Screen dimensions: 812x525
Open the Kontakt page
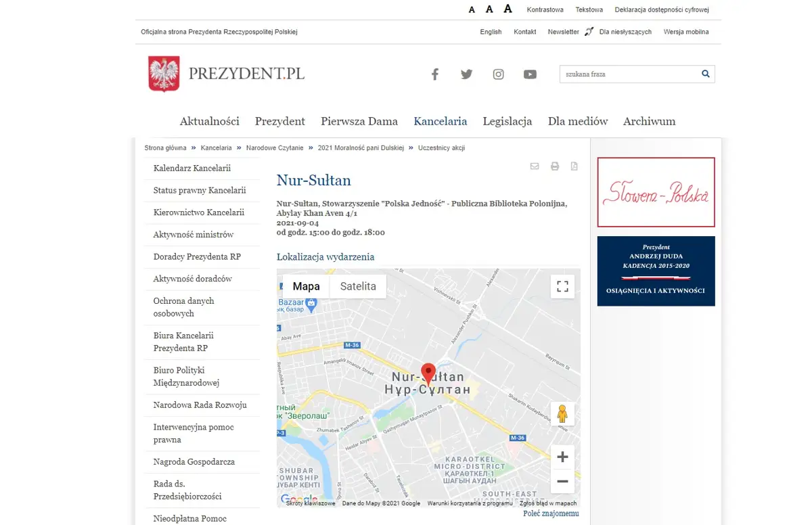click(x=525, y=32)
